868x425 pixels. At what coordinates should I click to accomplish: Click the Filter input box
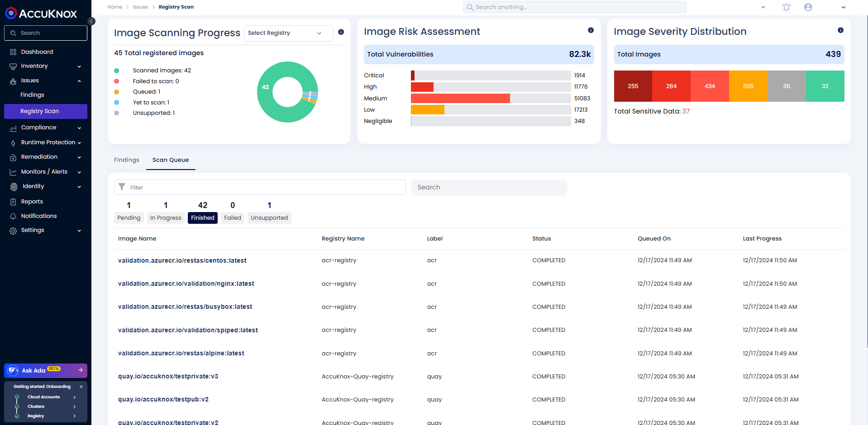click(x=260, y=187)
